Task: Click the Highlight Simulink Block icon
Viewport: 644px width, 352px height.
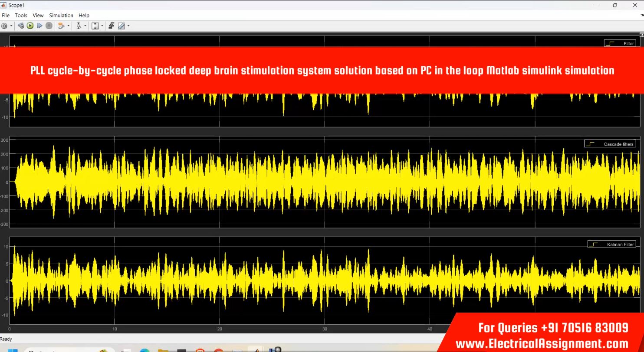Action: [x=61, y=26]
